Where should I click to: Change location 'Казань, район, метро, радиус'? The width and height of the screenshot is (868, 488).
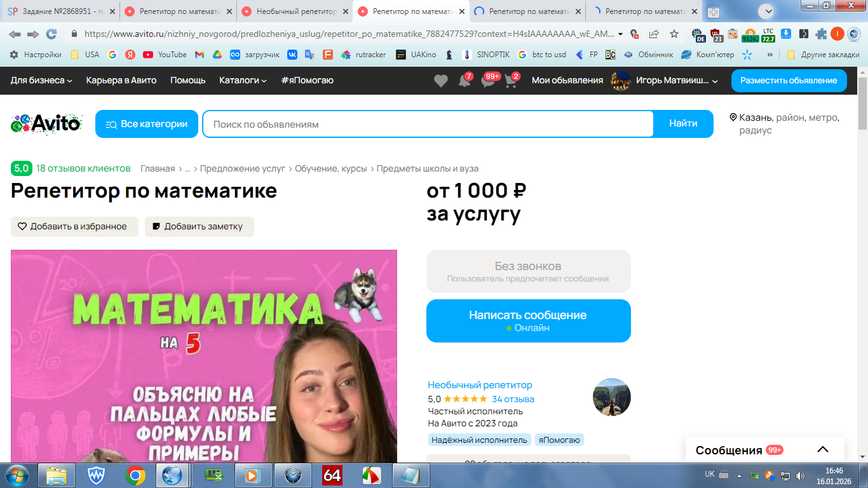785,124
